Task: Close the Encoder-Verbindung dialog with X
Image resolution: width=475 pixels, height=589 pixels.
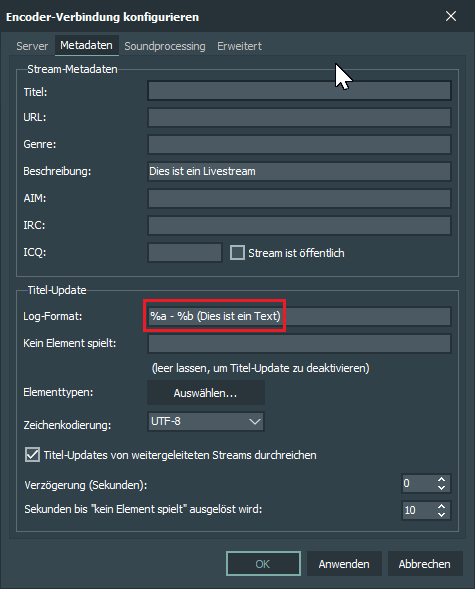Action: (x=451, y=16)
